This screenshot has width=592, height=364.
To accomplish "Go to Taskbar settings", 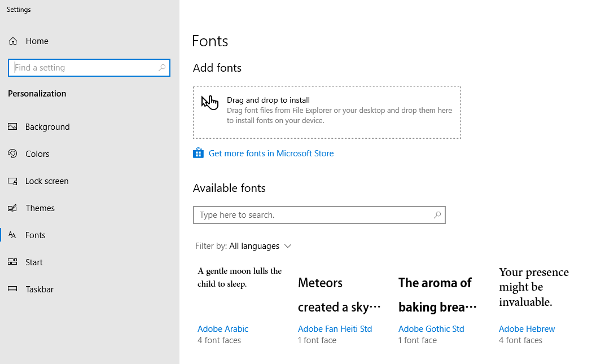I will [40, 290].
